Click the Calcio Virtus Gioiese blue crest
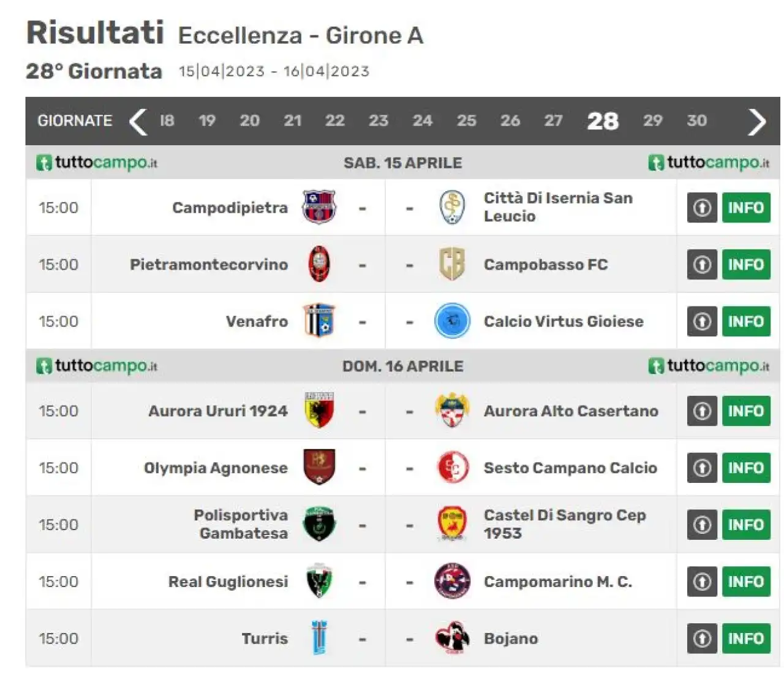The width and height of the screenshot is (784, 679). tap(452, 321)
